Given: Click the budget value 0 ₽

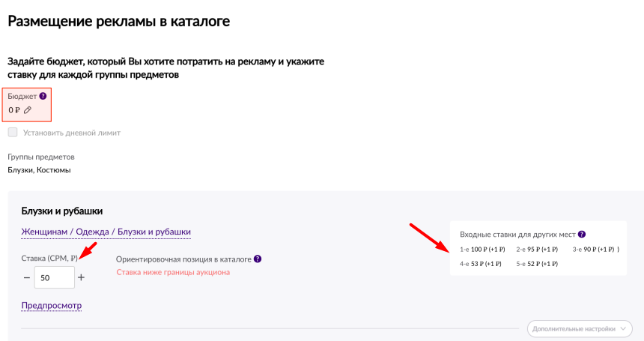Looking at the screenshot, I should [x=14, y=110].
